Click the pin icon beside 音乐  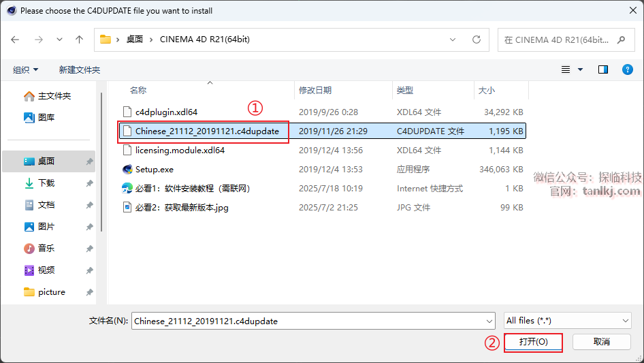coord(89,249)
